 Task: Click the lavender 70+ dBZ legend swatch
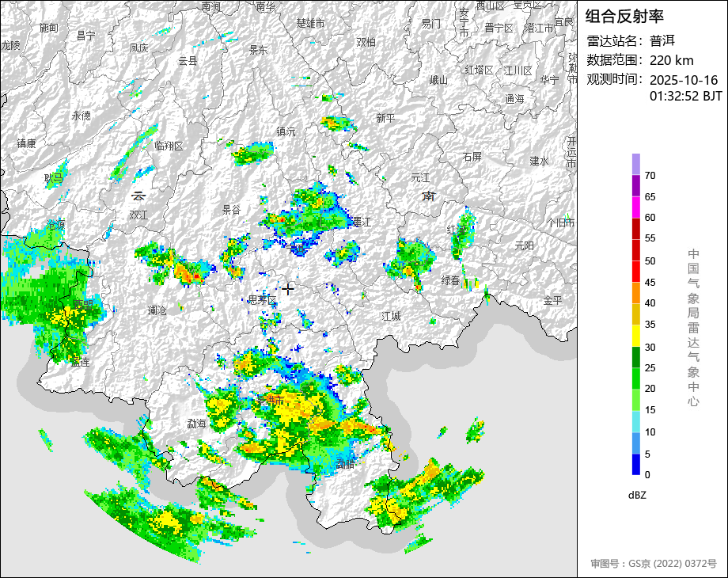[635, 164]
